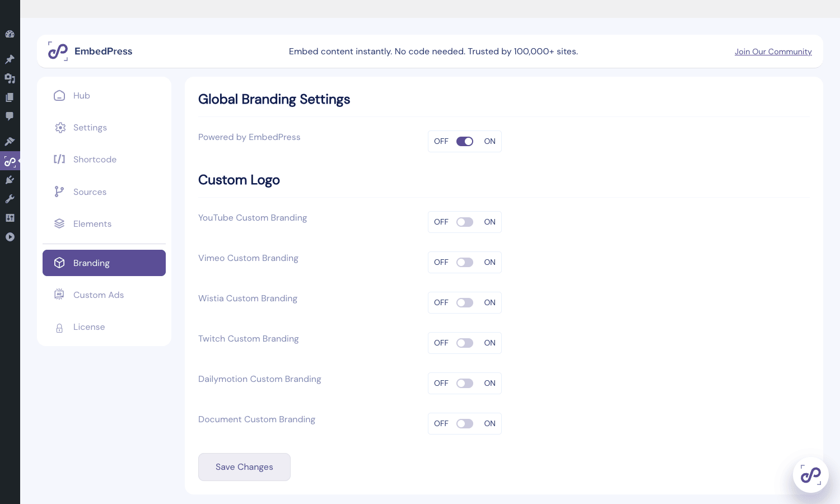Open the Shortcode menu item
The width and height of the screenshot is (840, 504).
(104, 160)
